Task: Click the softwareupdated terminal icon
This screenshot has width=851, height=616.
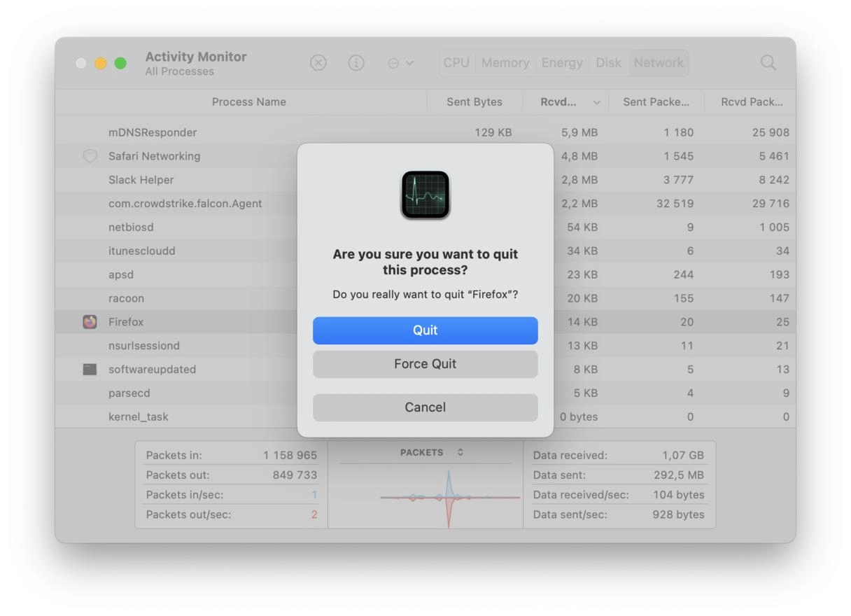Action: coord(90,369)
